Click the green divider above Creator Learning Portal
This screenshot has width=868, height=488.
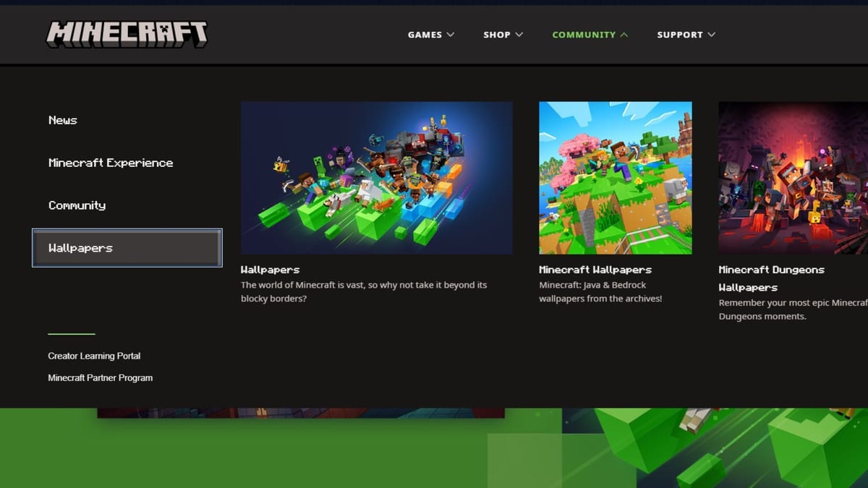(x=70, y=333)
